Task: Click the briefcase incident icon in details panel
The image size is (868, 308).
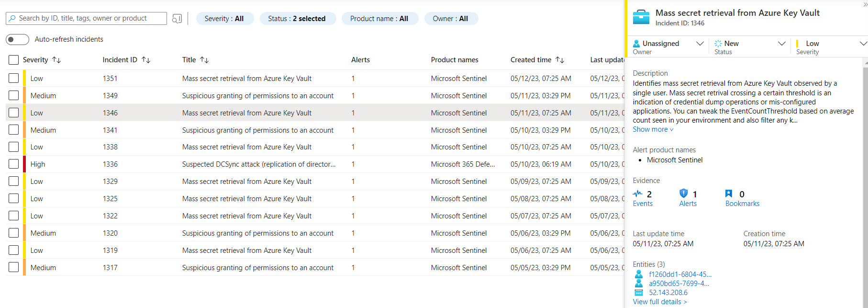Action: [x=641, y=17]
